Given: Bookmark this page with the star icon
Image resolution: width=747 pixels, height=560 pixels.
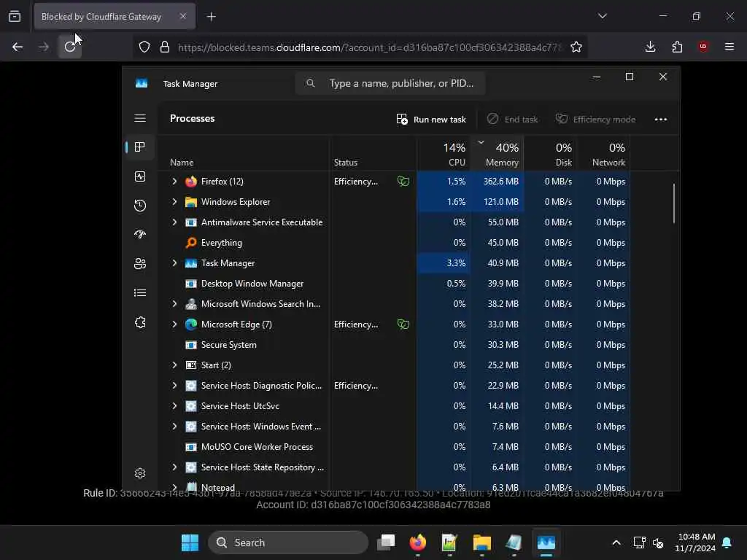Looking at the screenshot, I should click(576, 47).
